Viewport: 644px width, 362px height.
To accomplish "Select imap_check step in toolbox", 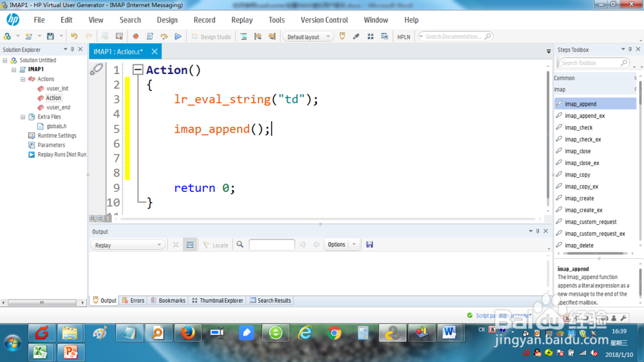I will tap(578, 128).
